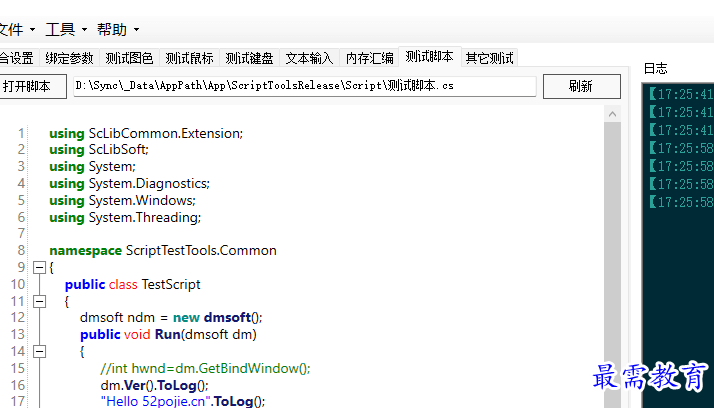714x408 pixels.
Task: Click the "Hello 52pojie.cn" string line
Action: pyautogui.click(x=183, y=401)
